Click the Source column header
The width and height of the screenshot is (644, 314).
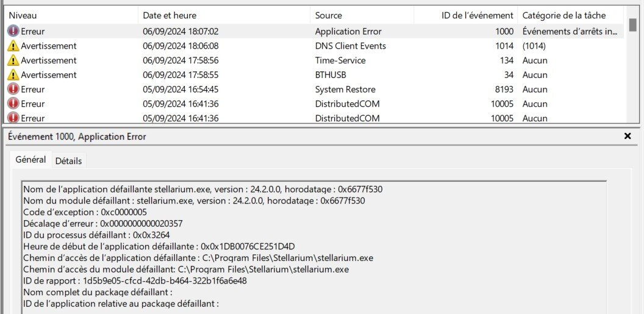click(329, 15)
